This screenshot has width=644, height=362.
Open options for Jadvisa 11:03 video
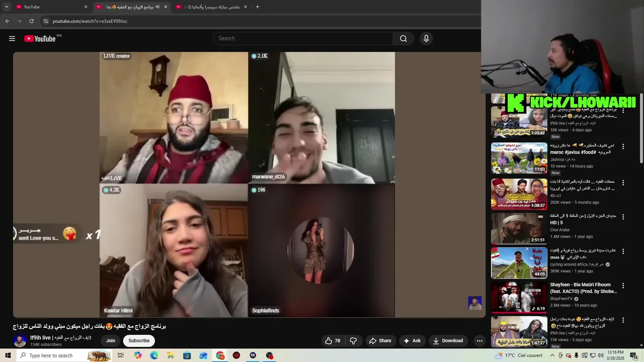623,147
